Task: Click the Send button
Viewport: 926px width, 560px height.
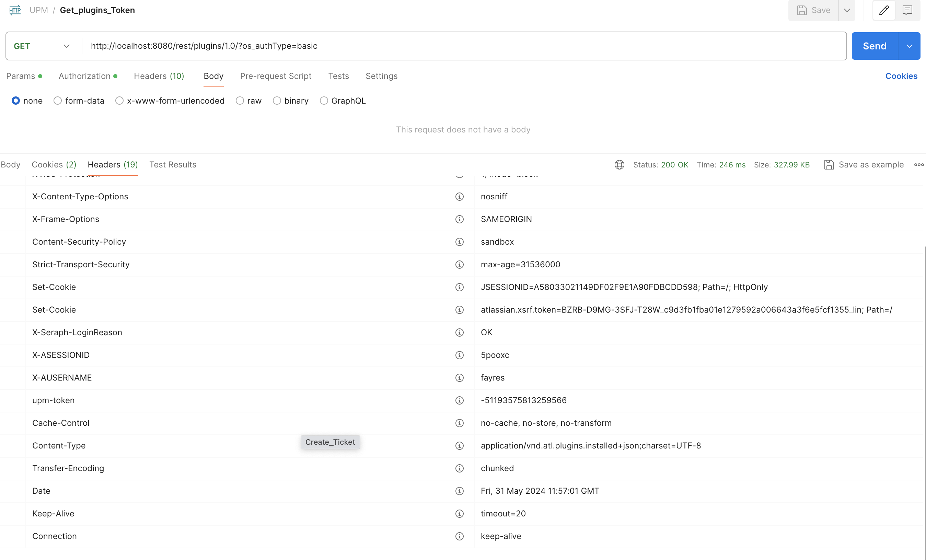Action: point(874,46)
